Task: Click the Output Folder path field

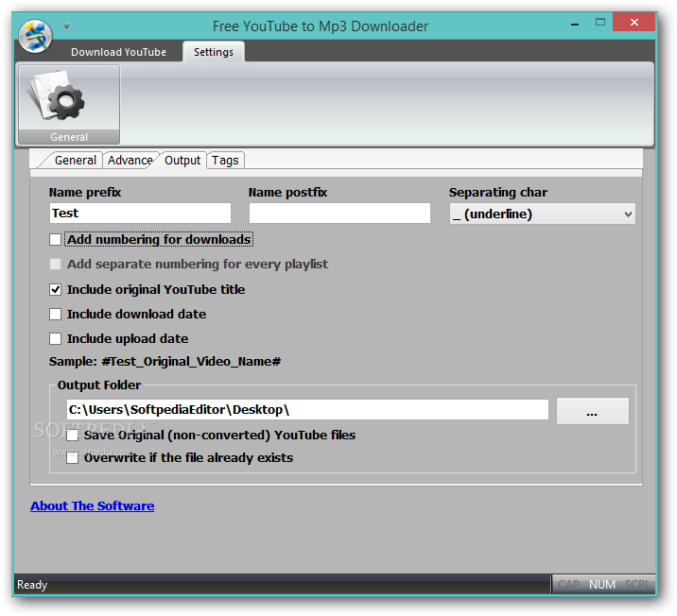Action: pos(307,410)
